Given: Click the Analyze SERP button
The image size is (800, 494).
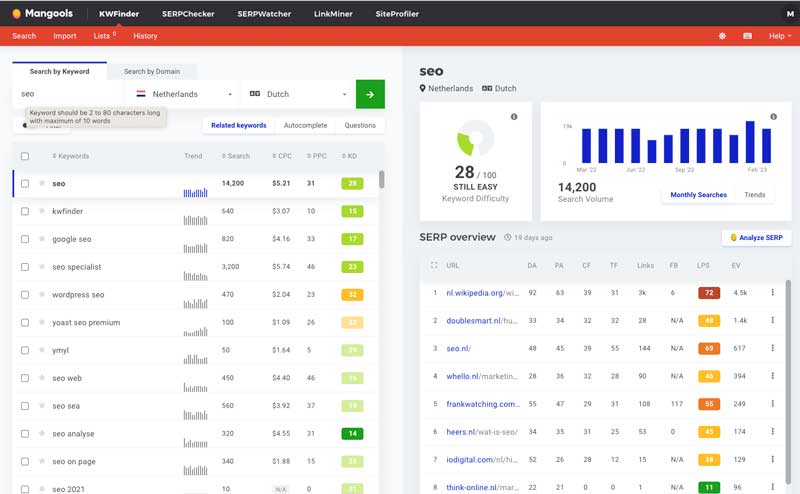Looking at the screenshot, I should [x=756, y=237].
